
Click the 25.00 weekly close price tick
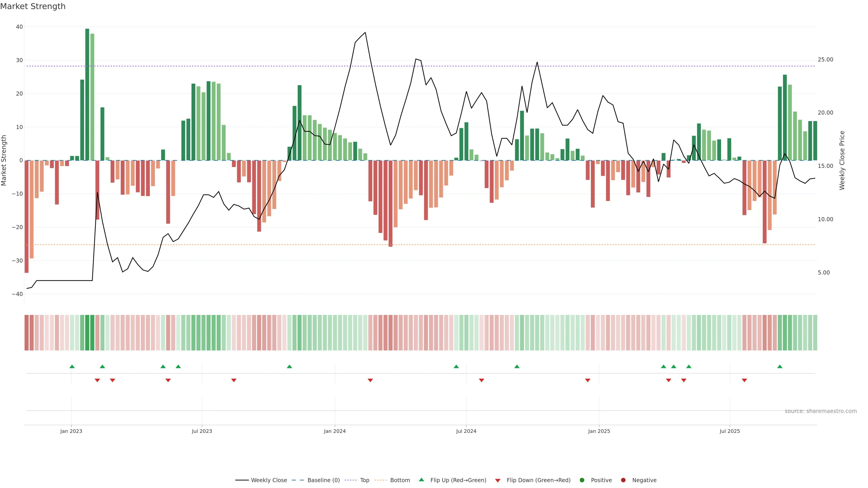pyautogui.click(x=825, y=60)
